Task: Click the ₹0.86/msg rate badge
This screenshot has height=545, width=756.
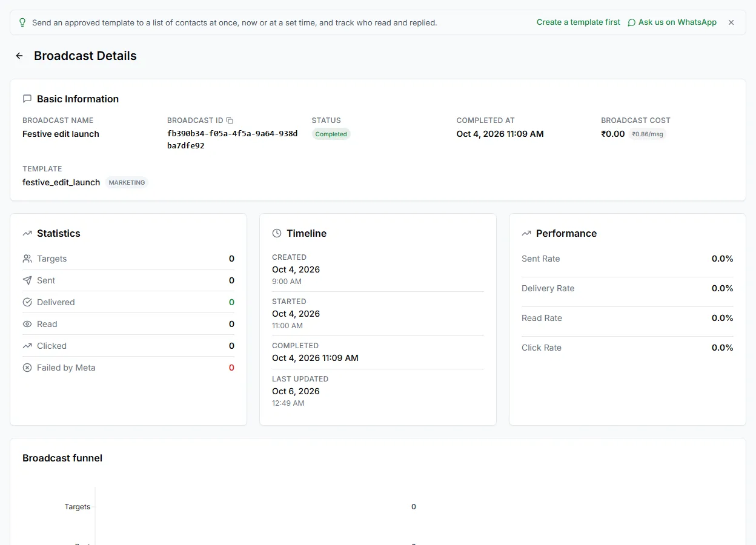Action: [648, 134]
